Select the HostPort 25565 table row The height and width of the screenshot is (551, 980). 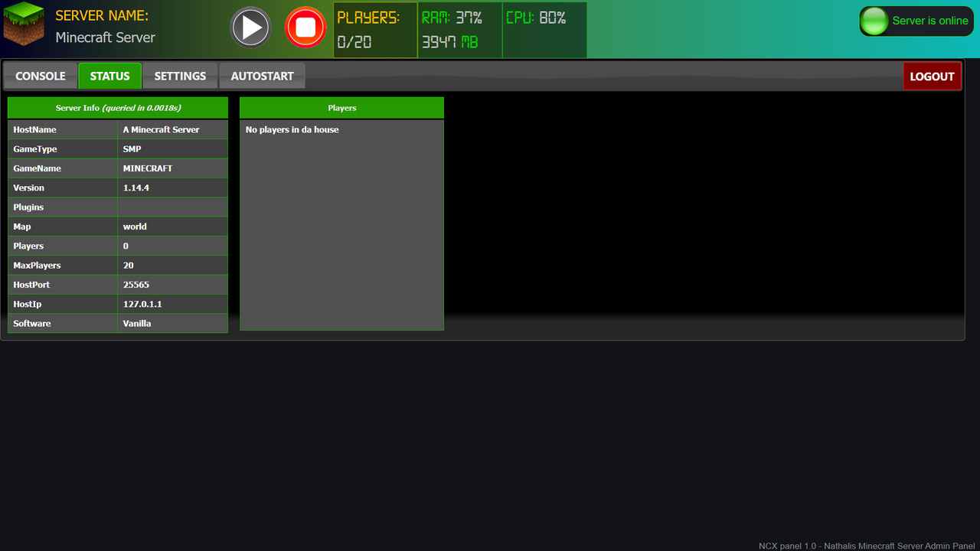(x=117, y=284)
